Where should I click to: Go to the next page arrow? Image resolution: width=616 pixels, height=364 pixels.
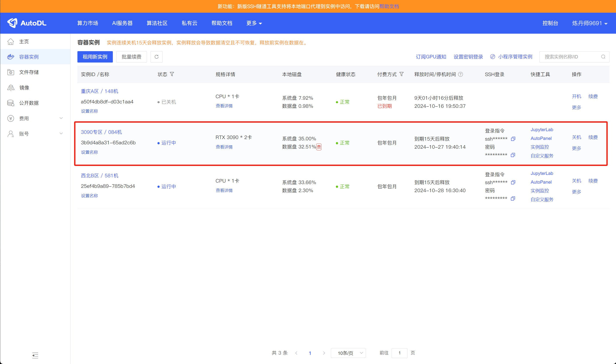(324, 353)
